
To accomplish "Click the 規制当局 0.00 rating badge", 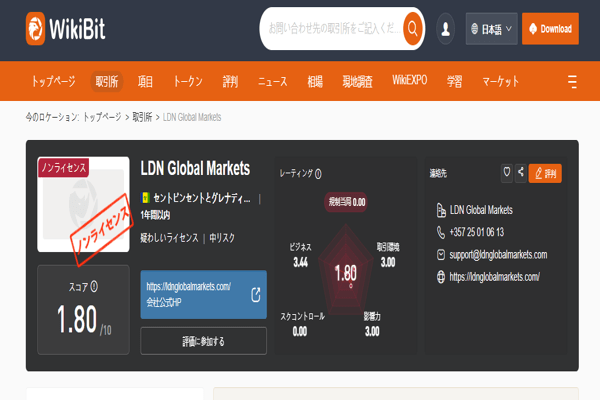I will pos(346,202).
